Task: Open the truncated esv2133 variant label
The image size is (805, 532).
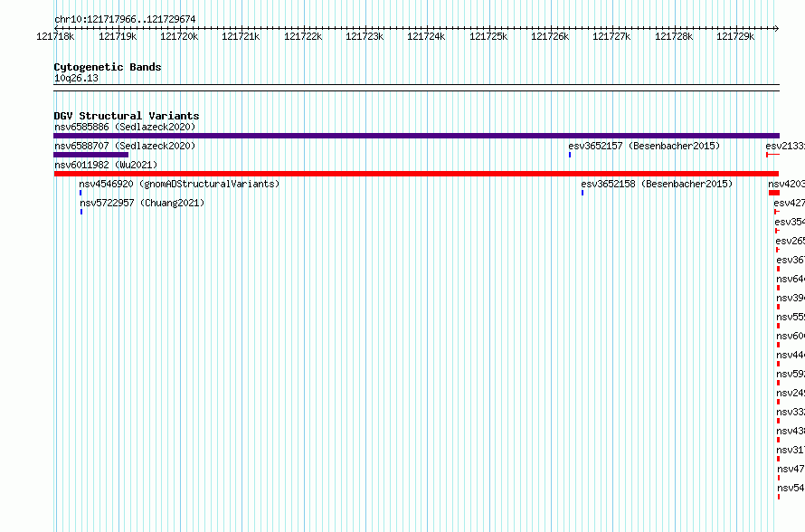Action: (x=785, y=146)
